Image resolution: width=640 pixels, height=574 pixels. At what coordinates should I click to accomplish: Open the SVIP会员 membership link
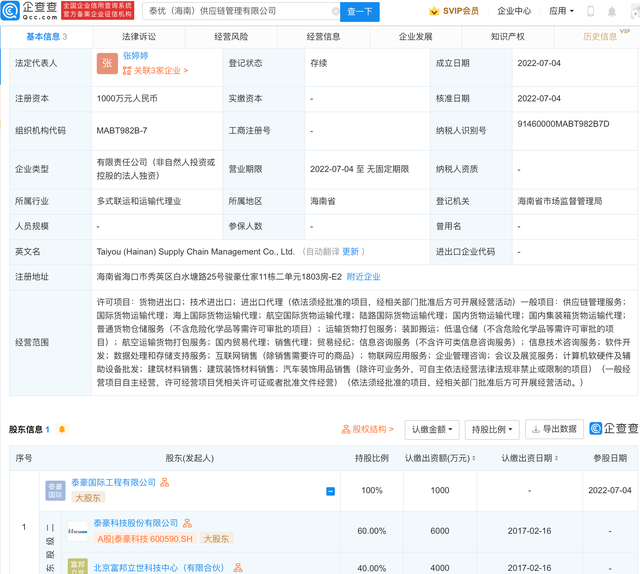click(454, 12)
